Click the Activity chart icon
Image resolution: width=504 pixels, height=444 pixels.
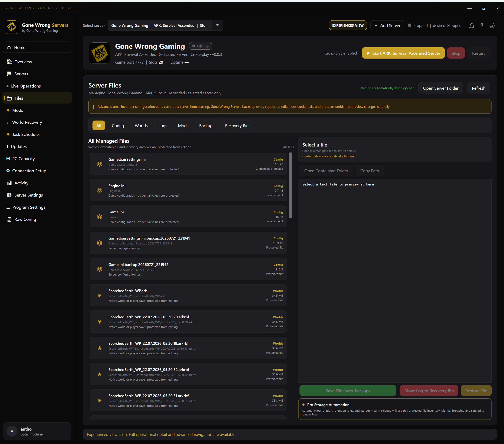pyautogui.click(x=9, y=183)
